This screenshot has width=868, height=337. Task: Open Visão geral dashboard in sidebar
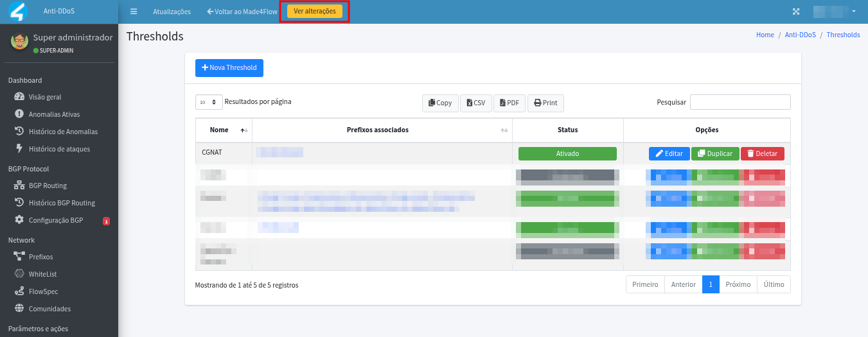click(45, 97)
